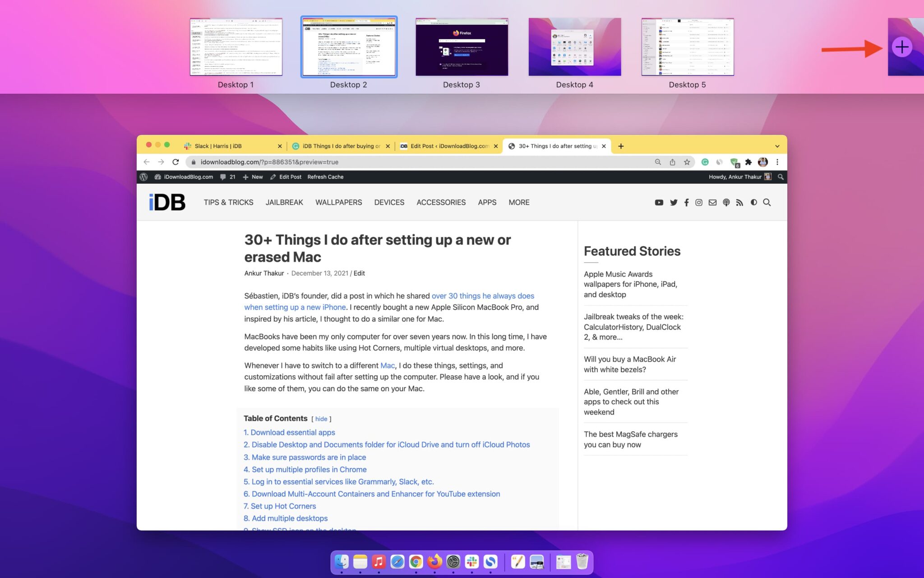Open the Chrome profile avatar
Screen dimensions: 924x578
pos(763,162)
